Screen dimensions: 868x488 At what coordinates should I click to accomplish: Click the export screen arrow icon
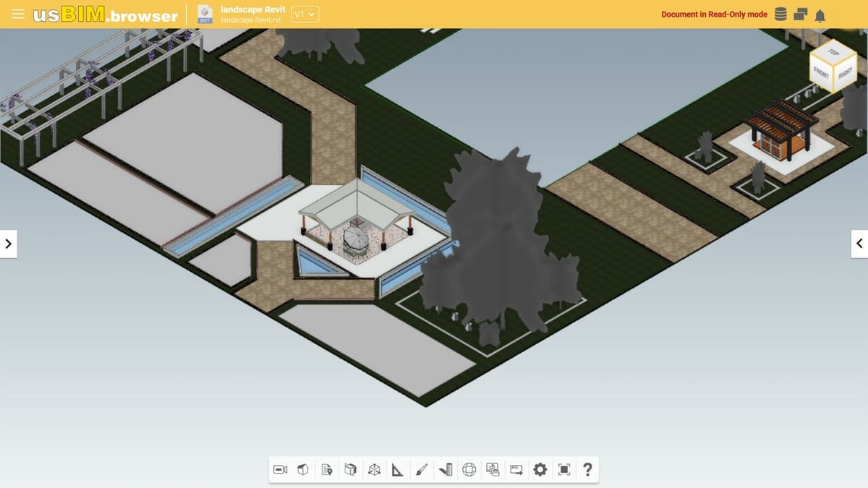516,470
